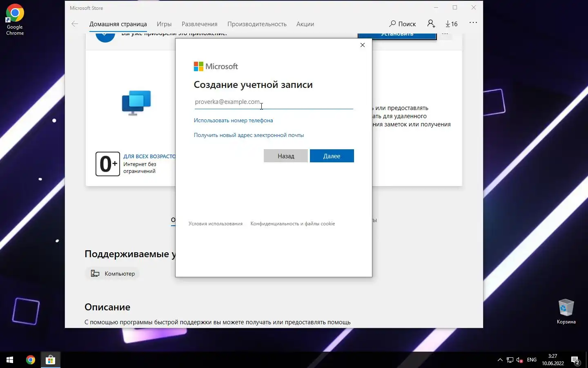Screen dimensions: 588x368
Task: Click the Microsoft logo in the dialog
Action: pos(216,66)
